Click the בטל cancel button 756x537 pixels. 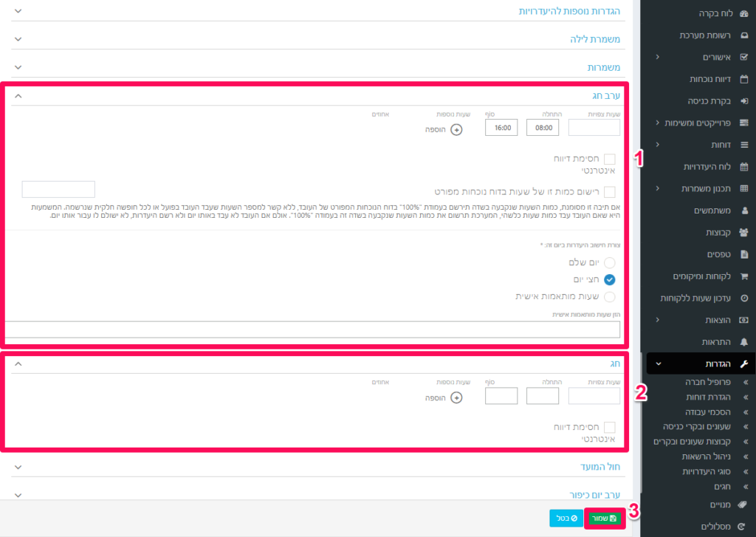click(x=564, y=519)
